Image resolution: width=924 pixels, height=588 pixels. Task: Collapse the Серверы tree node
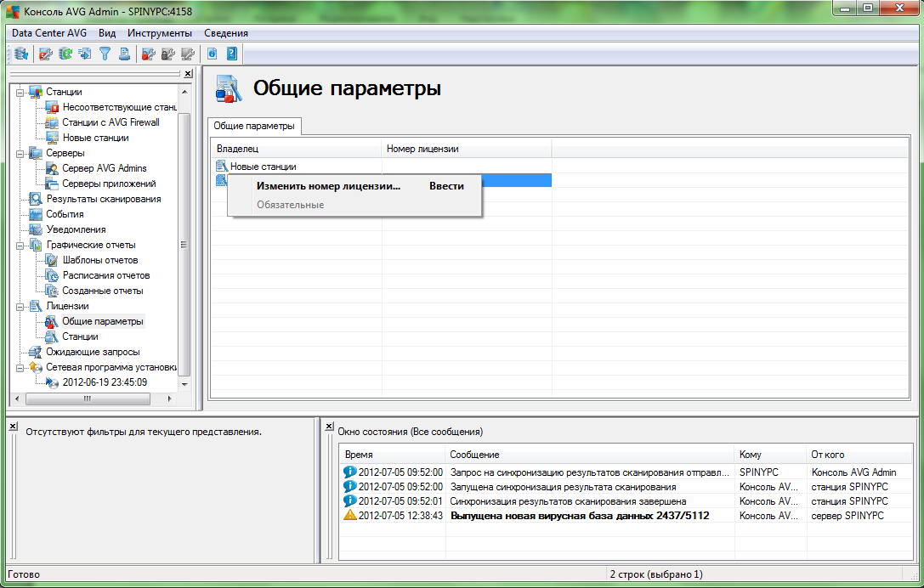(x=20, y=154)
